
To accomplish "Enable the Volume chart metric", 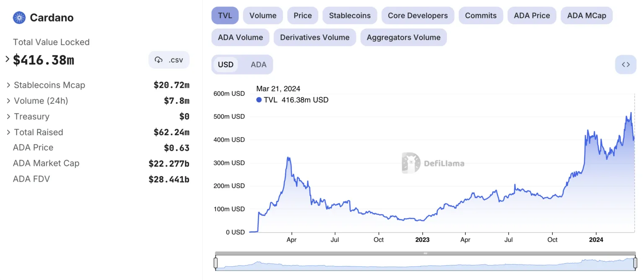I will pyautogui.click(x=263, y=15).
